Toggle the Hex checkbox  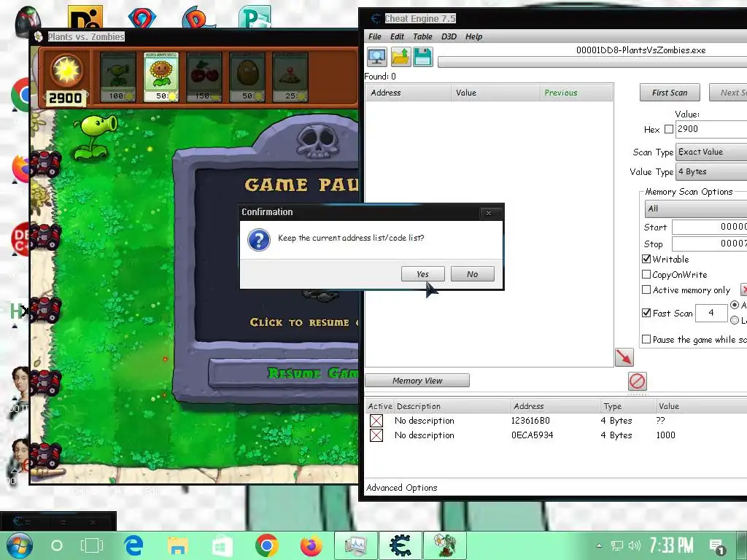[669, 129]
